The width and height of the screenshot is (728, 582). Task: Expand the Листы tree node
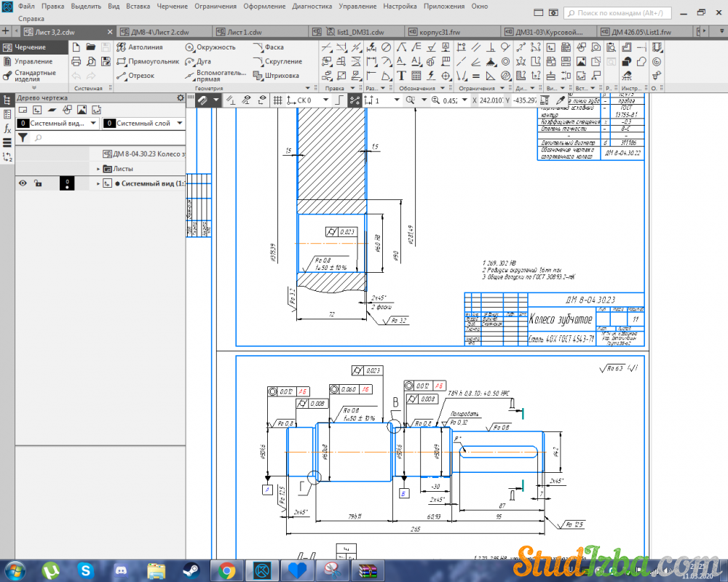tap(98, 169)
